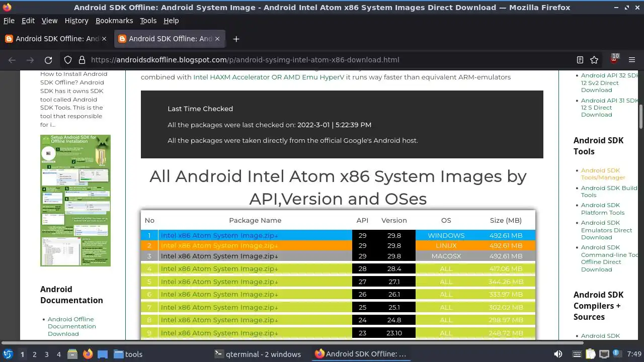The width and height of the screenshot is (644, 362).
Task: Click the clock showing 7:49
Action: pyautogui.click(x=634, y=354)
